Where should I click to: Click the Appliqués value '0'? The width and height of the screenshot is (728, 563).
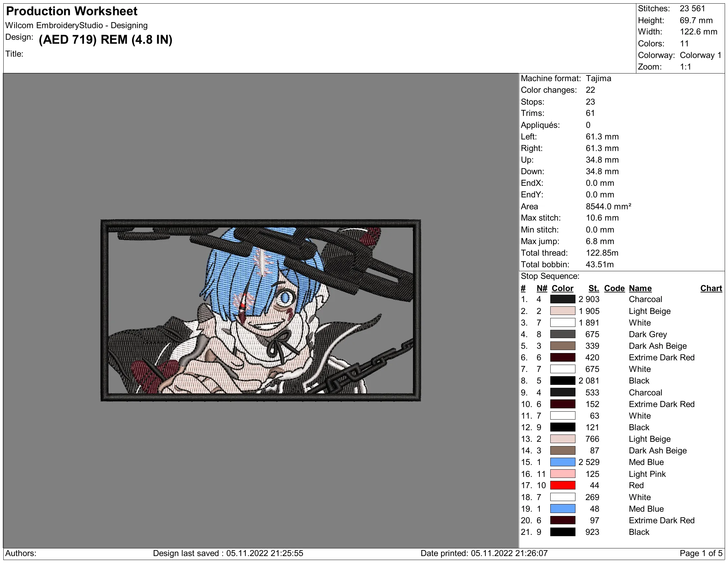[588, 125]
